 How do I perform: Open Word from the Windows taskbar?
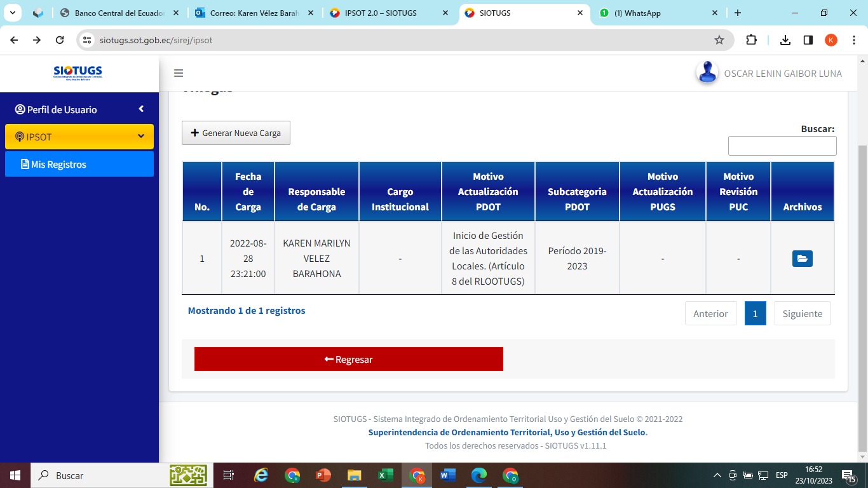click(x=448, y=475)
